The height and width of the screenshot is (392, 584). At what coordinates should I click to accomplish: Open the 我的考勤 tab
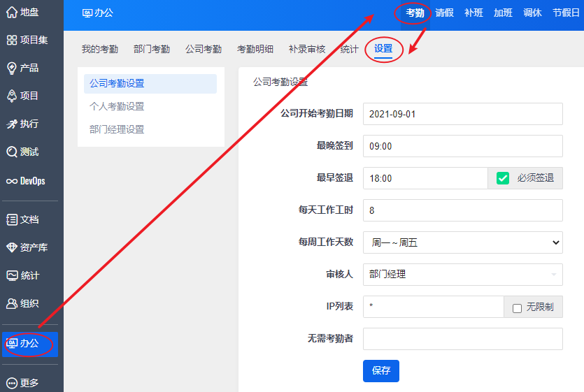point(99,49)
